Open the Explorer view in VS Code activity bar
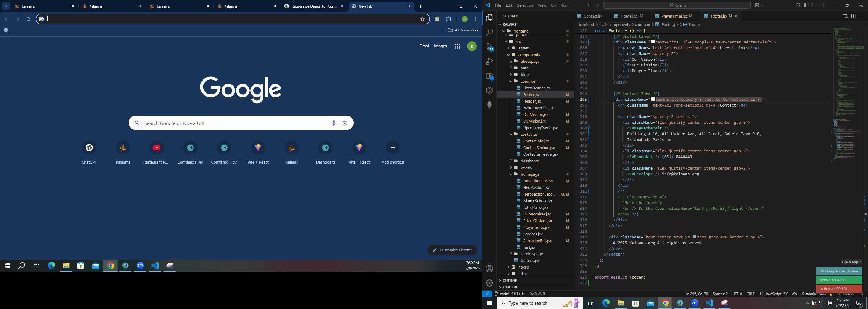 (489, 18)
